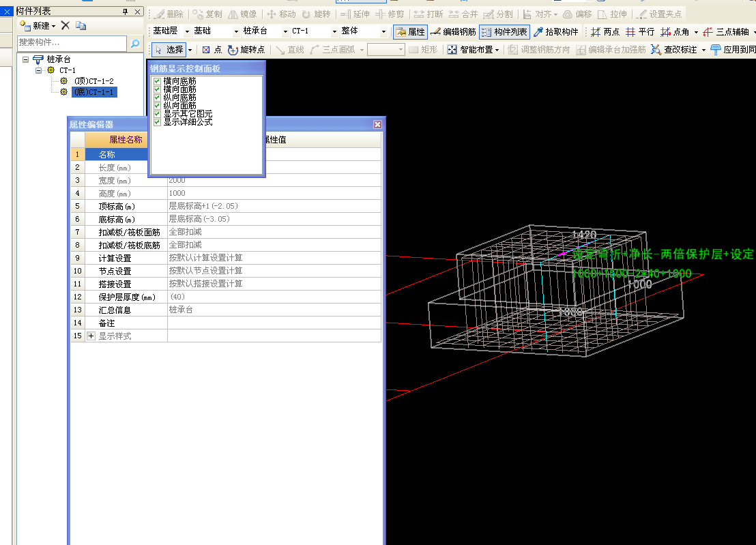Click the 查改标注 annotation tool
756x545 pixels.
tap(674, 50)
